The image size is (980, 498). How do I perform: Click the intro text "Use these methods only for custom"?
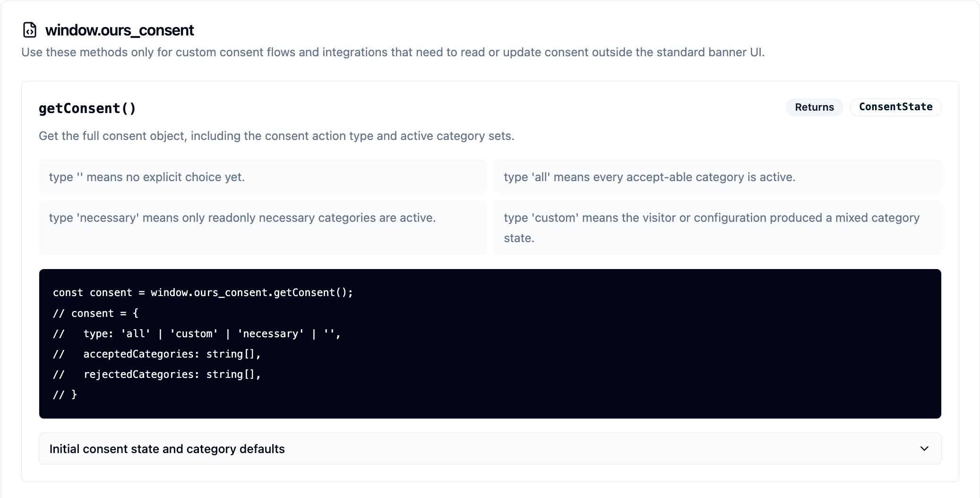coord(393,52)
